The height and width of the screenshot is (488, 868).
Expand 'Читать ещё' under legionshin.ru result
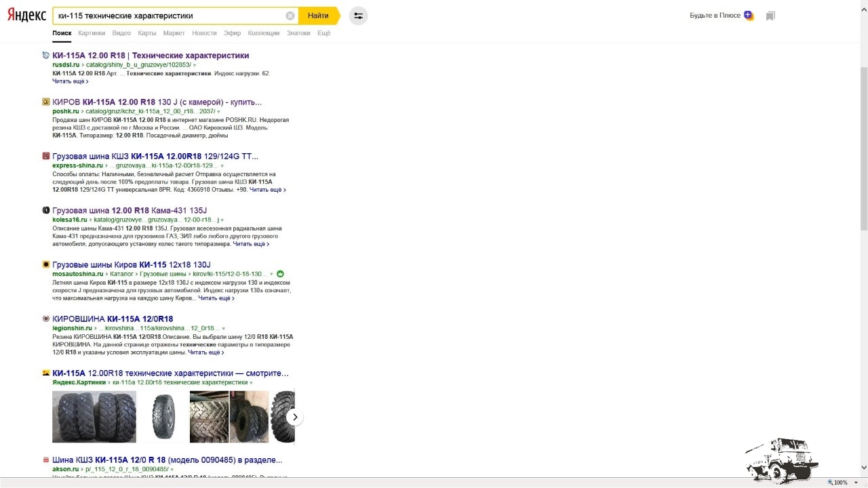point(205,352)
